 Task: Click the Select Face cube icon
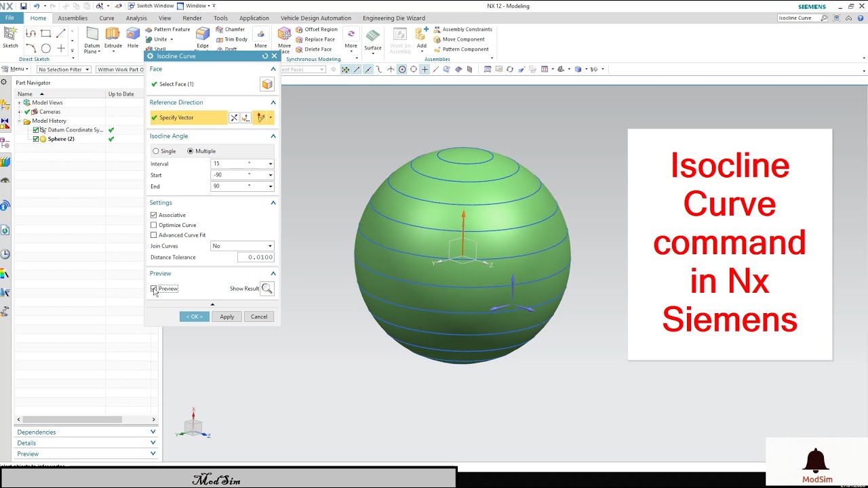[267, 84]
